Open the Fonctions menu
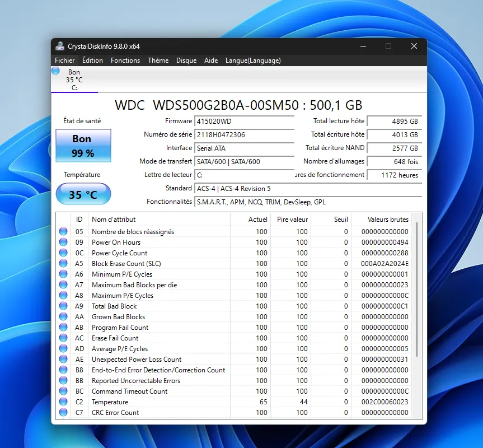 125,60
